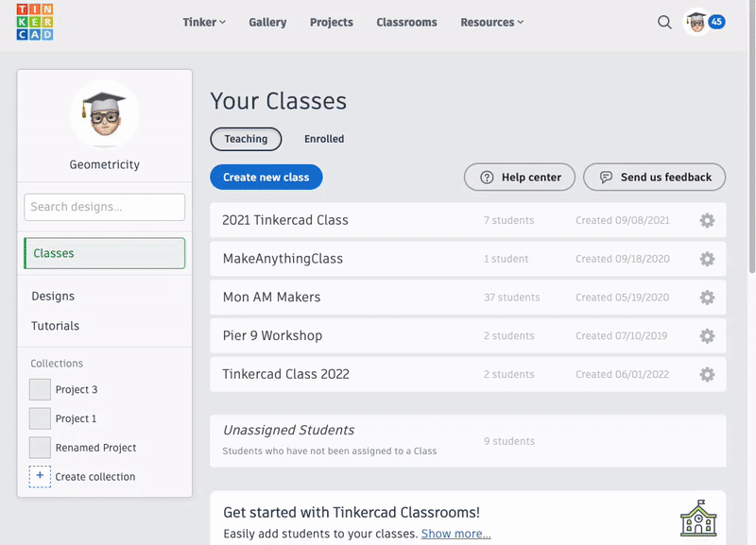This screenshot has height=545, width=756.
Task: Open Renamed Project collection thumbnail
Action: pyautogui.click(x=40, y=448)
